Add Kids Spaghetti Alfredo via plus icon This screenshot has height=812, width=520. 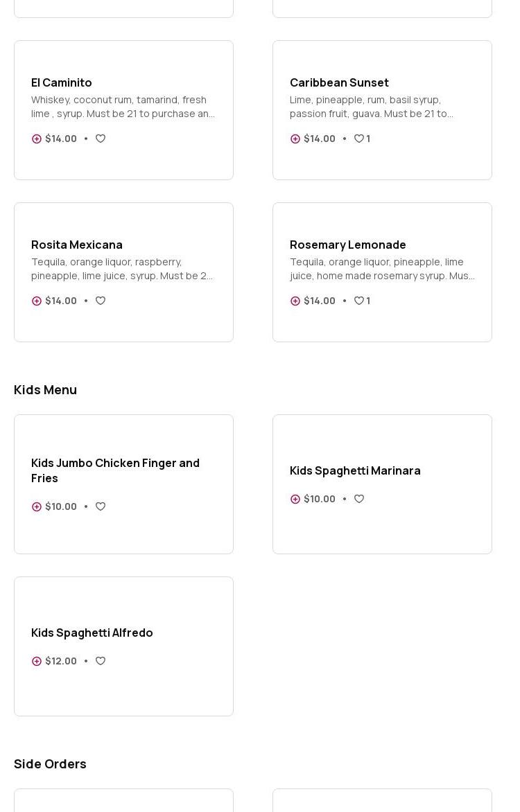point(37,661)
